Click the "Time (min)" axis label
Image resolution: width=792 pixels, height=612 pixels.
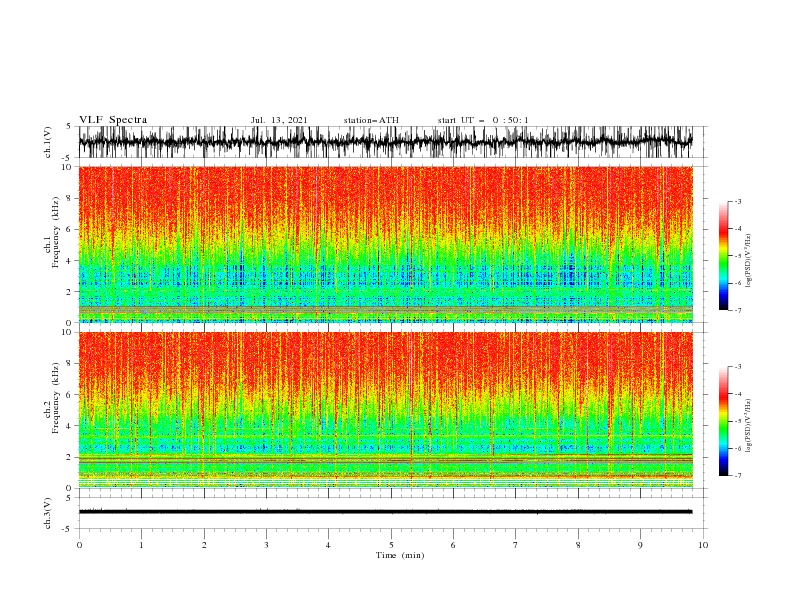(x=400, y=555)
